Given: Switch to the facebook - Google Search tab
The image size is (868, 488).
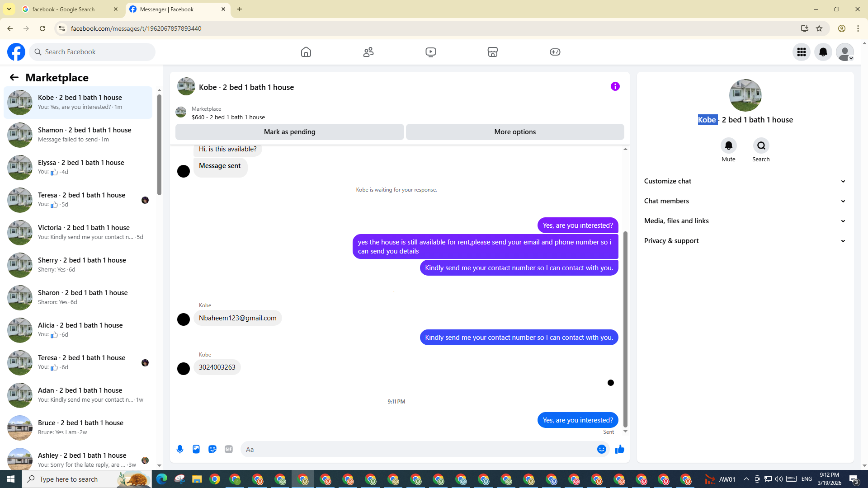Looking at the screenshot, I should [63, 9].
